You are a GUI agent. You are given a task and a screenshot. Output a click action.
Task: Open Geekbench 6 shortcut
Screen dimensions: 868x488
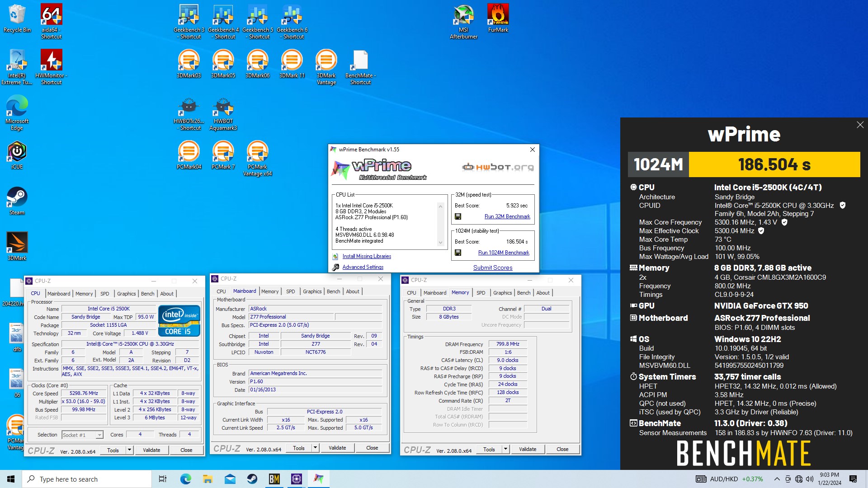coord(292,21)
